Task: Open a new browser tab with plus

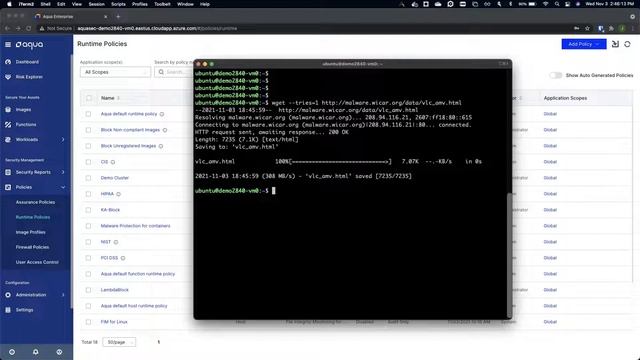Action: (x=118, y=16)
